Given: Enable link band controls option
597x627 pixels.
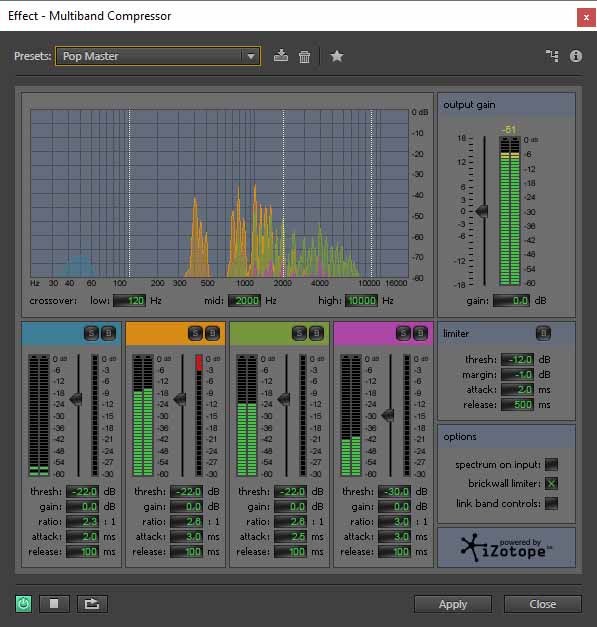Looking at the screenshot, I should tap(551, 503).
